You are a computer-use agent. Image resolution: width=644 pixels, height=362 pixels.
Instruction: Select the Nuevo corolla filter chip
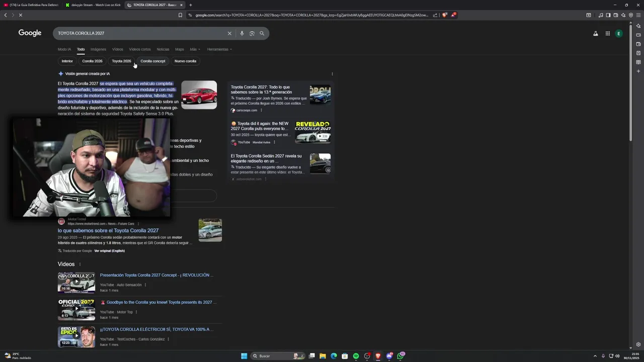point(186,61)
